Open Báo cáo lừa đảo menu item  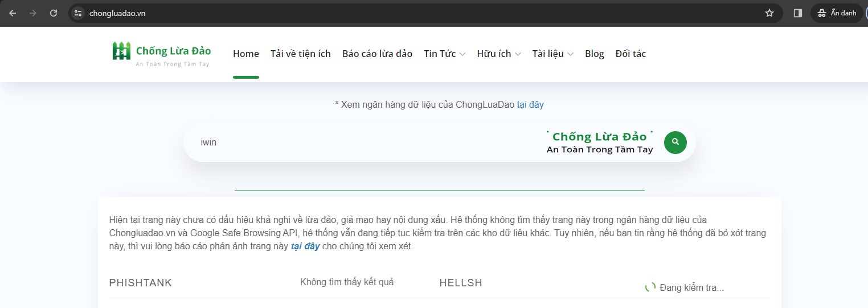click(377, 54)
